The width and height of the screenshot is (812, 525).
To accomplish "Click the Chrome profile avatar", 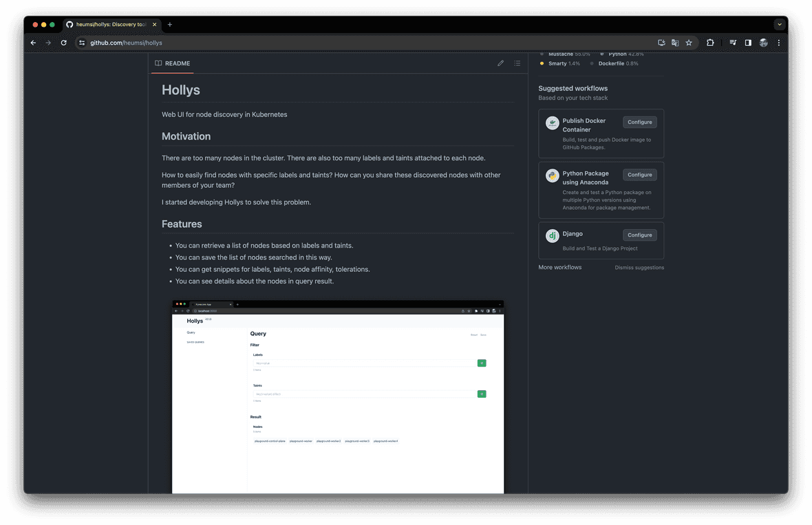I will click(x=763, y=43).
